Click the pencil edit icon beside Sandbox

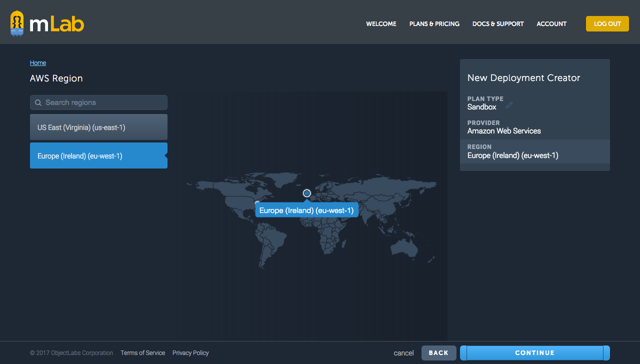point(509,105)
